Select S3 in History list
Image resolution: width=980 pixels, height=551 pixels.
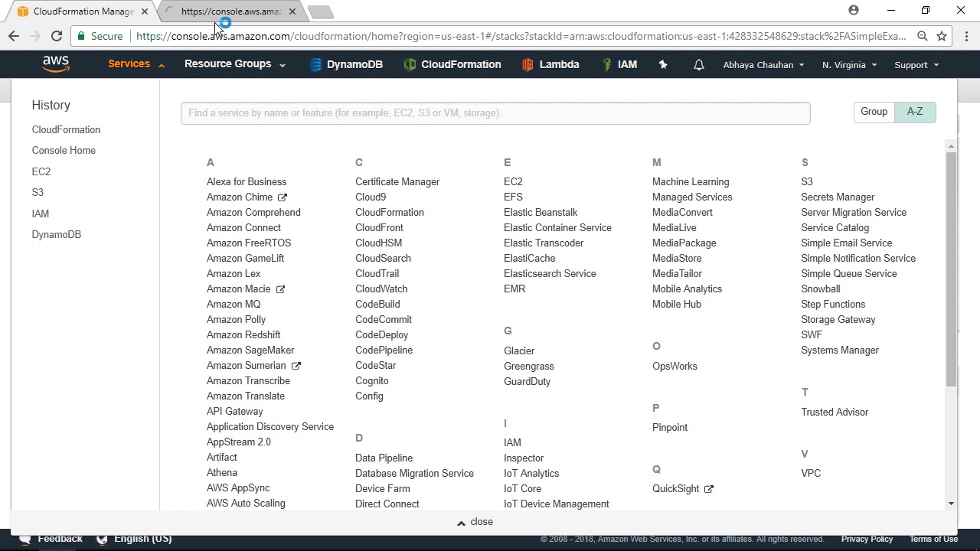(x=38, y=193)
